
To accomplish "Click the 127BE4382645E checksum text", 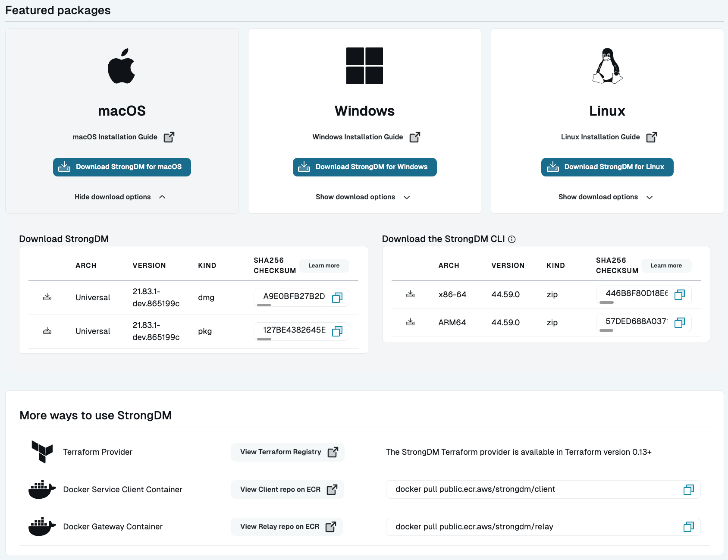I will (295, 330).
